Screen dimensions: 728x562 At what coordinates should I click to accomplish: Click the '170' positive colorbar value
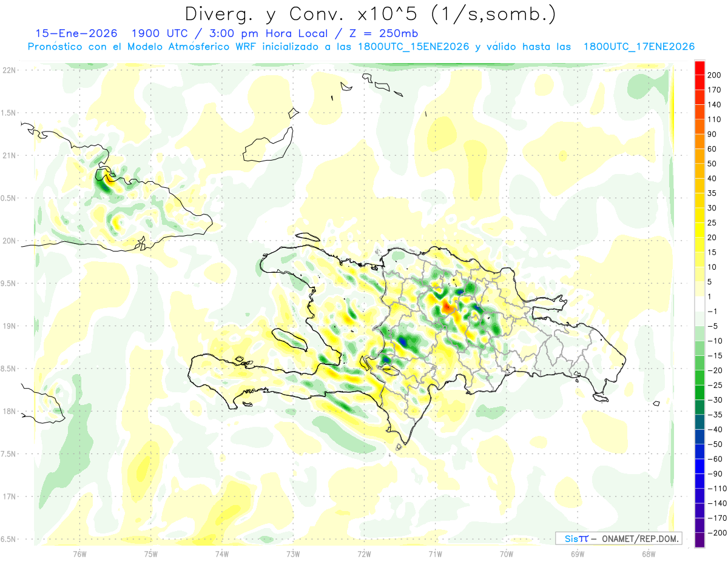(x=715, y=90)
